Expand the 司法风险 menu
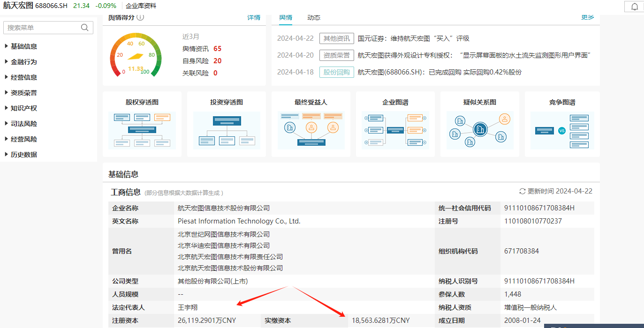The image size is (644, 328). (23, 124)
